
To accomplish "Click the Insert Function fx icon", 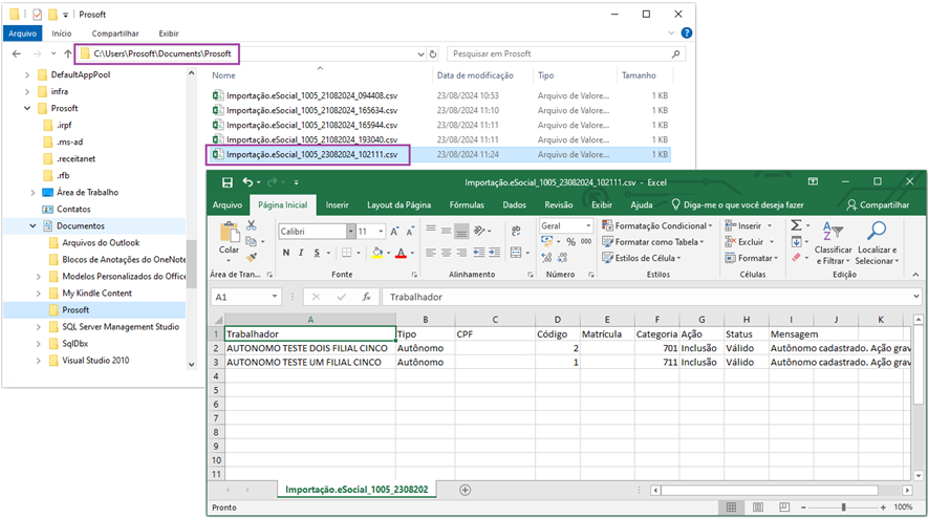I will click(367, 297).
